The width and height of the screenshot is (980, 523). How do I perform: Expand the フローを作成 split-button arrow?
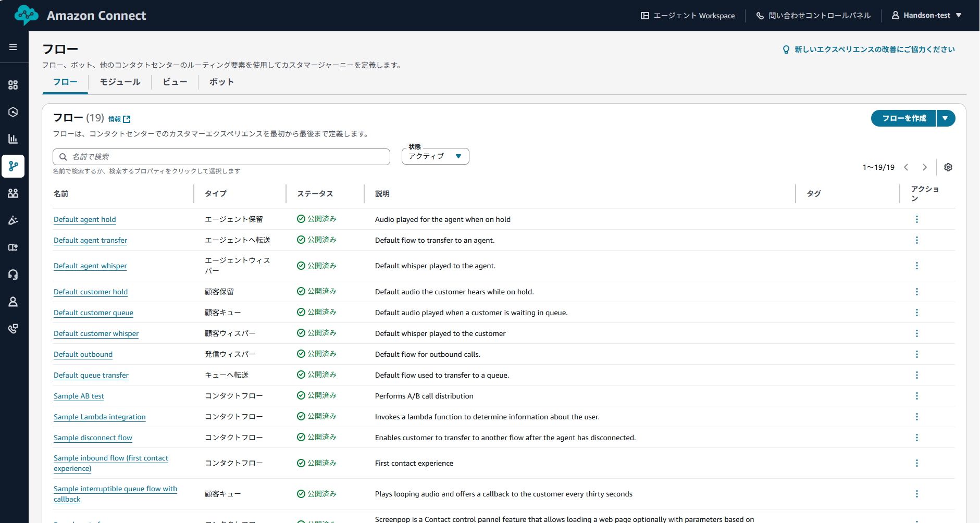click(946, 118)
